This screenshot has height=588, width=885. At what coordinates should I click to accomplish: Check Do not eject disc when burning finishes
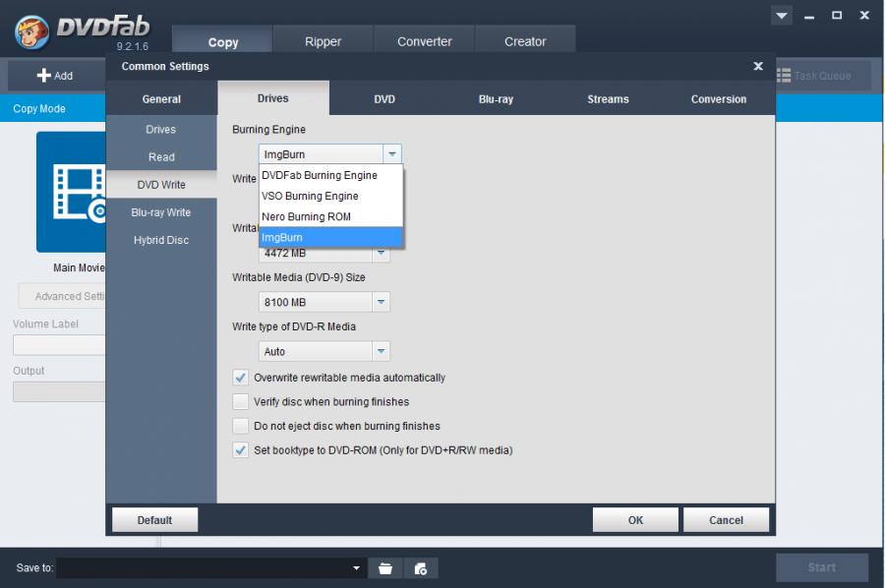pyautogui.click(x=241, y=426)
